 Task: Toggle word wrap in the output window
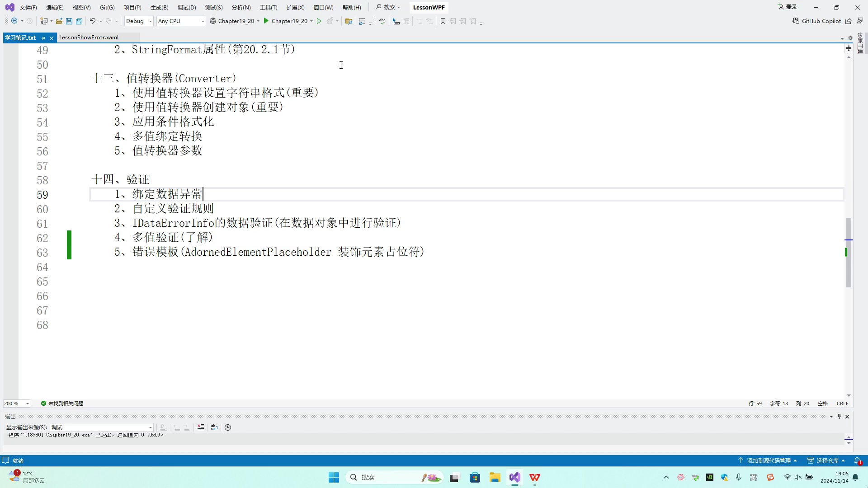click(x=214, y=427)
